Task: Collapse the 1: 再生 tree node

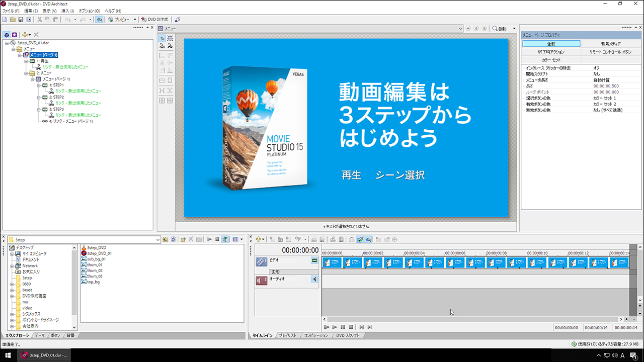Action: point(25,61)
